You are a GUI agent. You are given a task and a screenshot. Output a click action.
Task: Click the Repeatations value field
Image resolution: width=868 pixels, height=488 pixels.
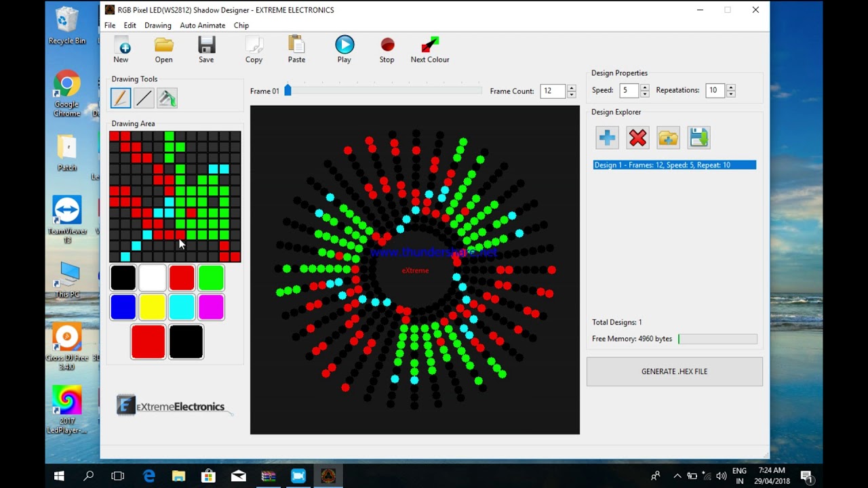coord(715,90)
